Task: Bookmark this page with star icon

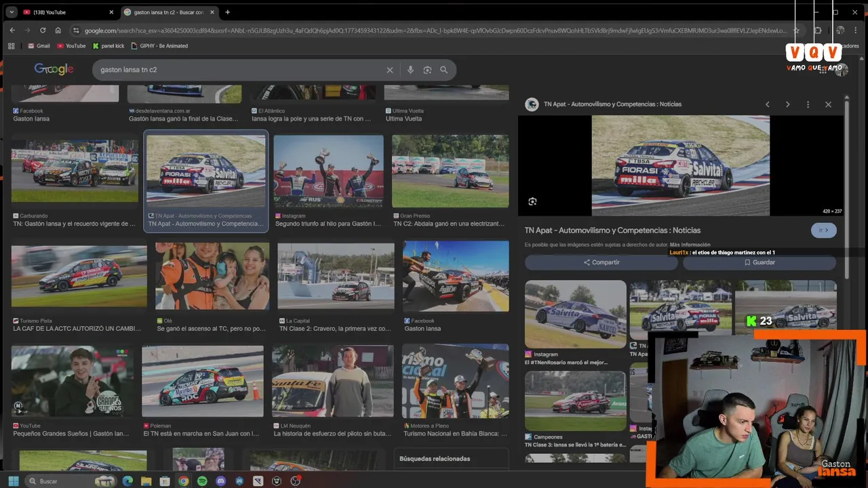Action: [796, 30]
